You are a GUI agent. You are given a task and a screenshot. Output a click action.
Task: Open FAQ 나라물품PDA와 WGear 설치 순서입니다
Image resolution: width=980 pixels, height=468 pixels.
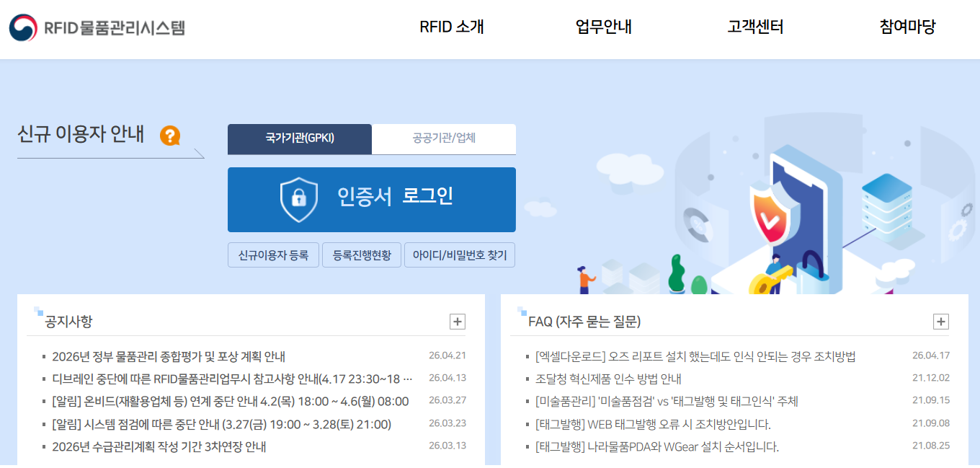657,447
